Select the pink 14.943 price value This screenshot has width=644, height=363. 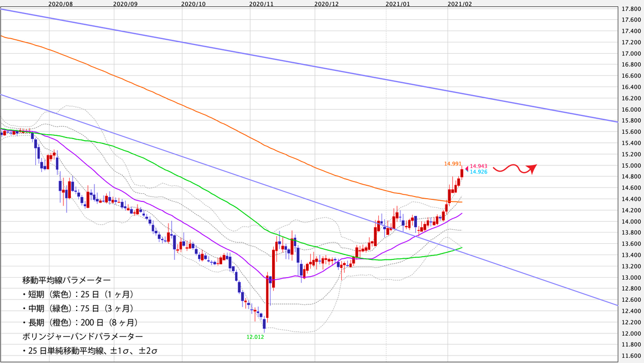[x=479, y=166]
